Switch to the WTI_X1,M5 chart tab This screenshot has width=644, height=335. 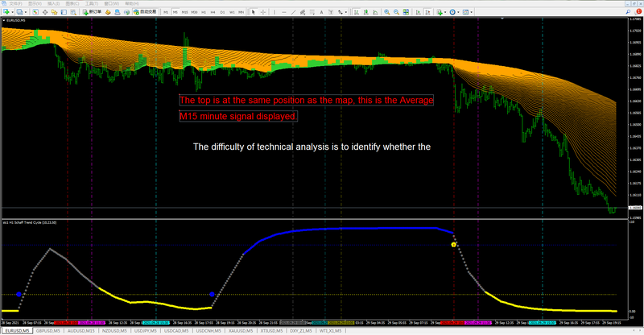[x=330, y=331]
